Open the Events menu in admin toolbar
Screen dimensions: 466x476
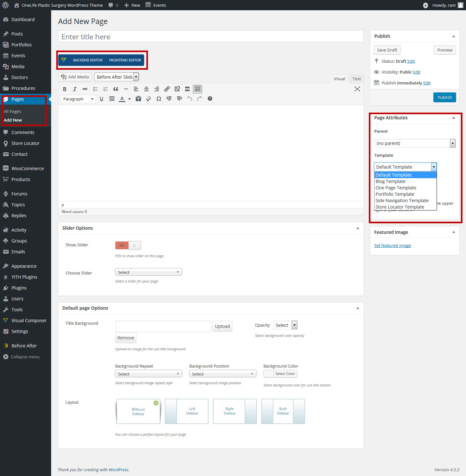(x=156, y=5)
